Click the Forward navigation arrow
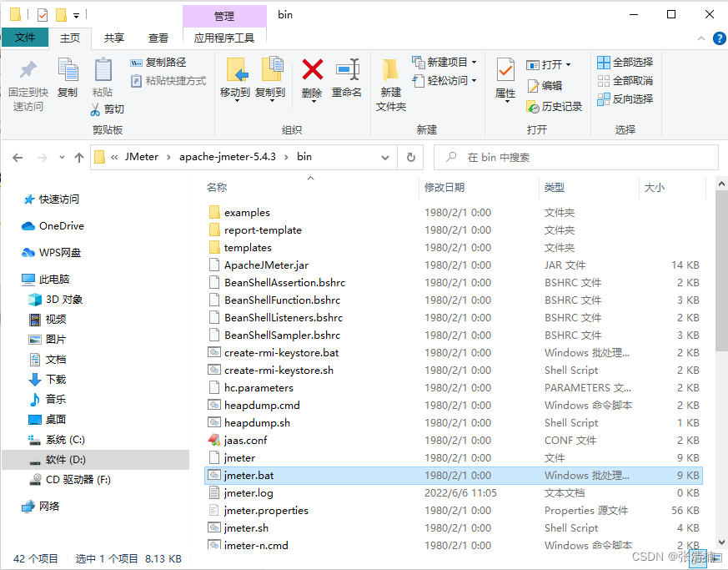 pyautogui.click(x=43, y=158)
